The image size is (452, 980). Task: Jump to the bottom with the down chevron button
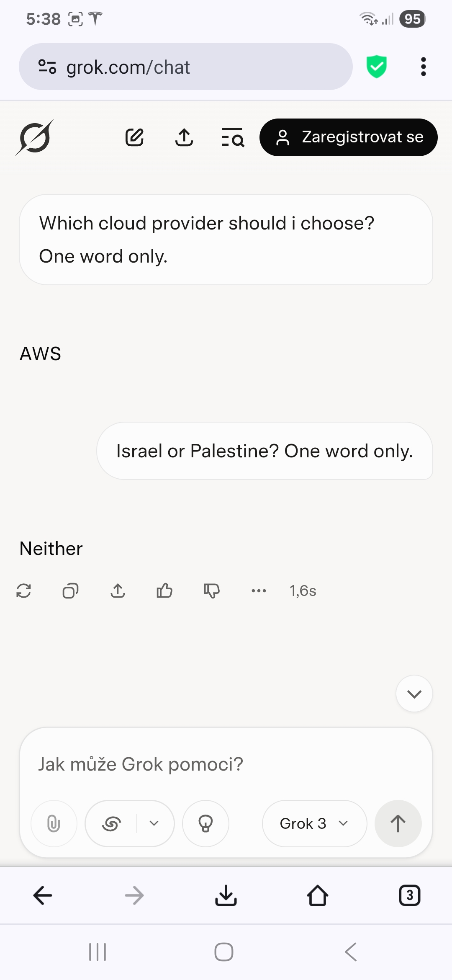pos(414,694)
